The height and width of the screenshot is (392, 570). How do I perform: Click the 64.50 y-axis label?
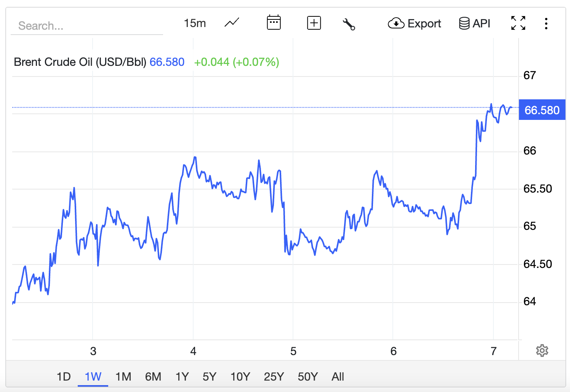(x=538, y=264)
